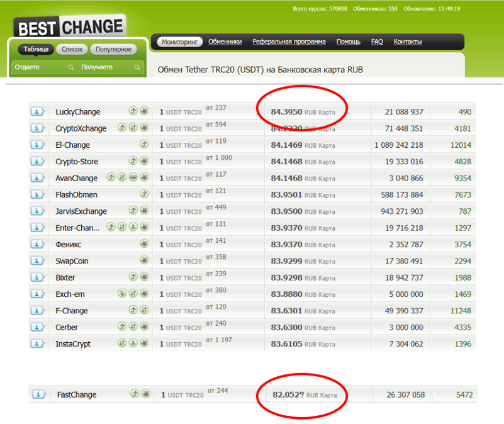Click the minimum amount от 1 197
Viewport: 504px width, 424px height.
coord(219,340)
